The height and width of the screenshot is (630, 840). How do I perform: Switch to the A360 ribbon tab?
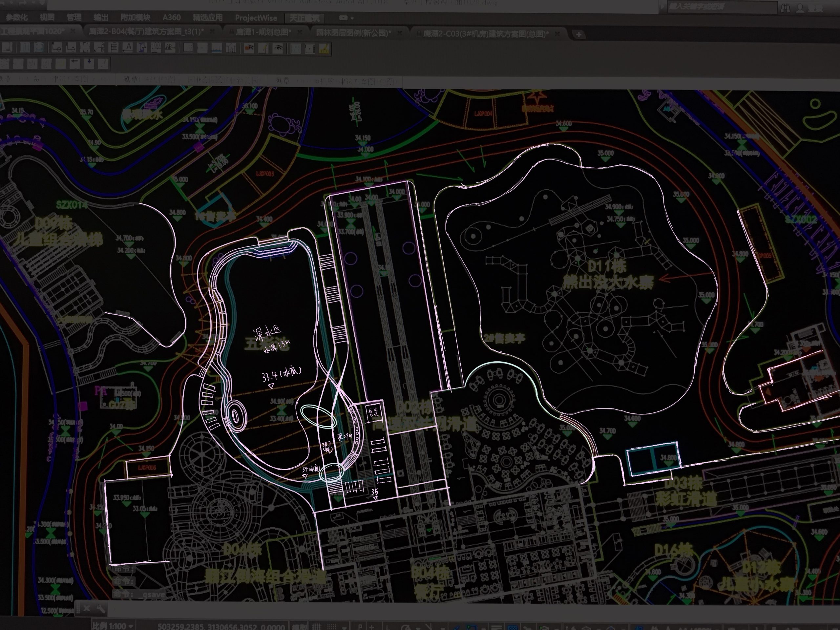click(171, 17)
